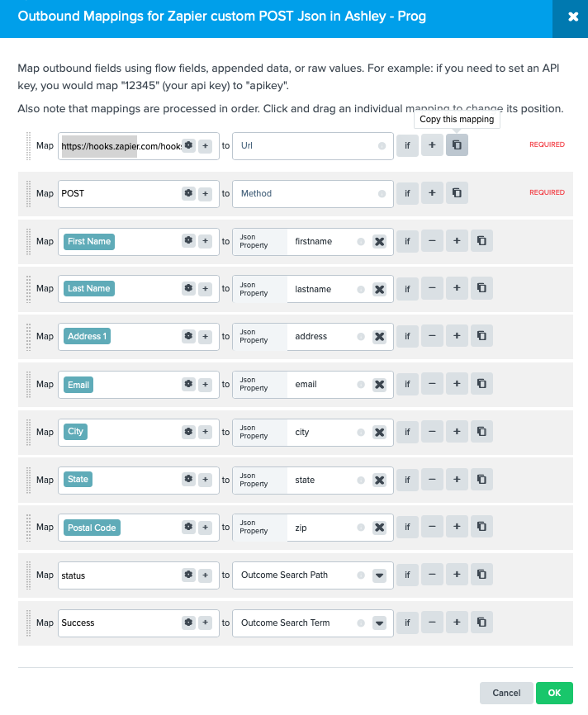Set a condition with if on zip row

[x=407, y=527]
